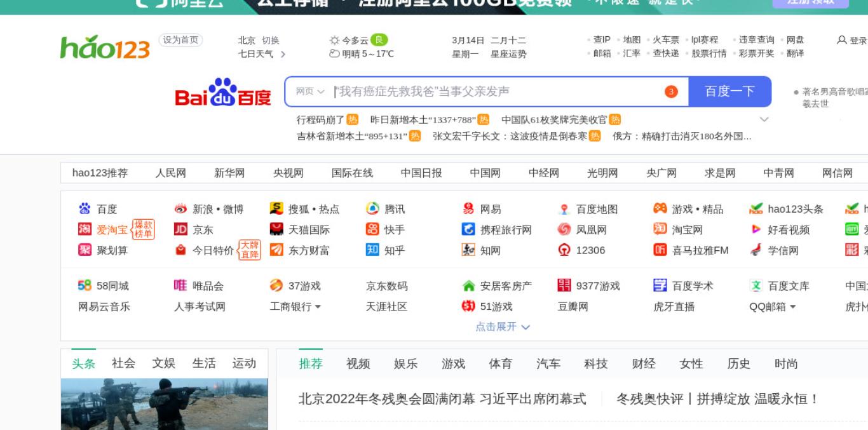The width and height of the screenshot is (868, 430).
Task: Open the 火车票 link
Action: tap(666, 40)
